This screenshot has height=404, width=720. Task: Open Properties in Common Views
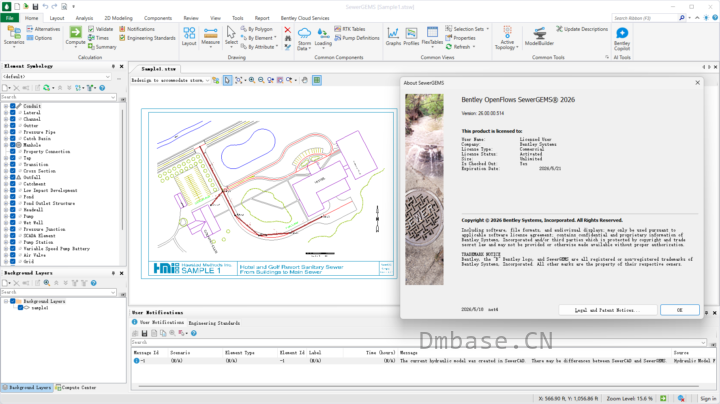[x=460, y=38]
